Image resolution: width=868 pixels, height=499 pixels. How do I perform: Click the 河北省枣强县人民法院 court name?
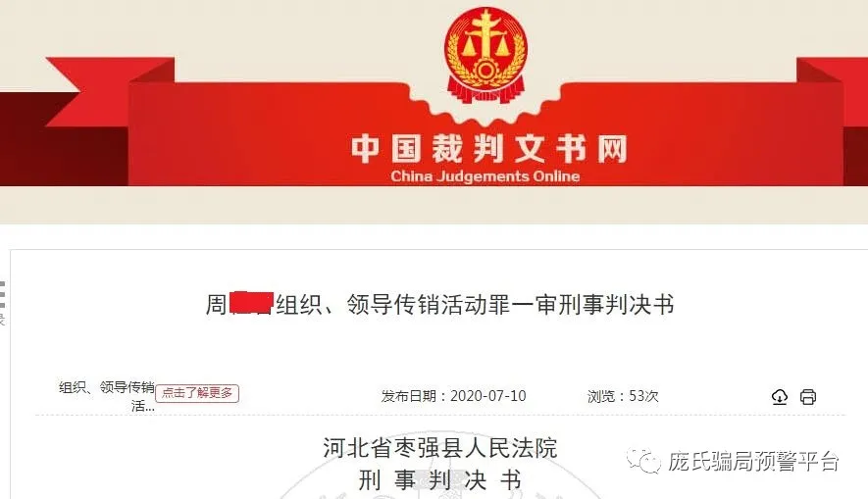click(x=440, y=448)
